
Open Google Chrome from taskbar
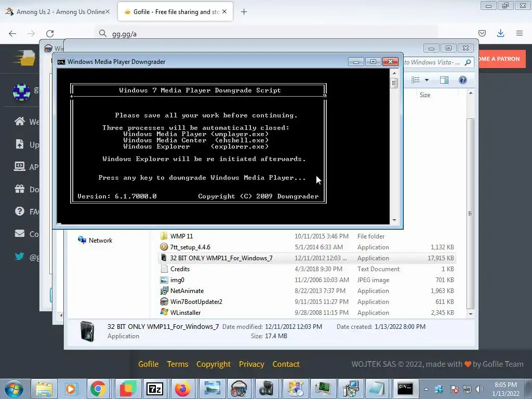(x=98, y=389)
